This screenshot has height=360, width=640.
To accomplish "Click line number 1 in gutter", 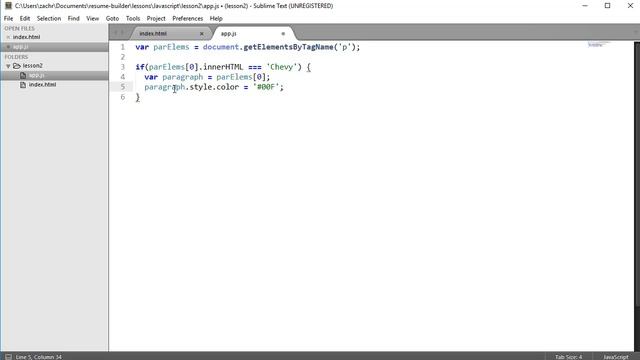I will coord(122,47).
